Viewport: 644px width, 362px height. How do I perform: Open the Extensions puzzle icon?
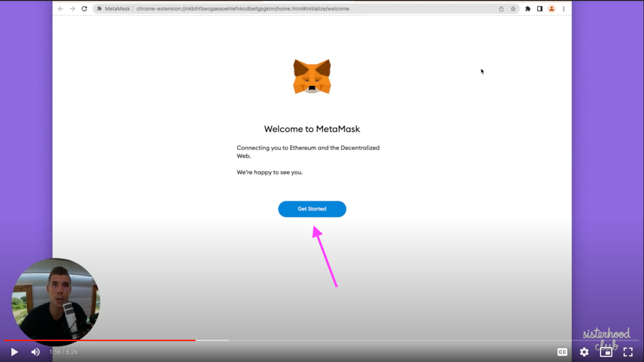528,9
